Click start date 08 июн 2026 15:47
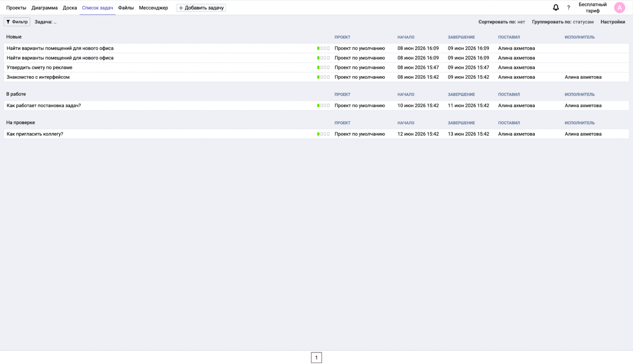This screenshot has width=633, height=364. 418,67
